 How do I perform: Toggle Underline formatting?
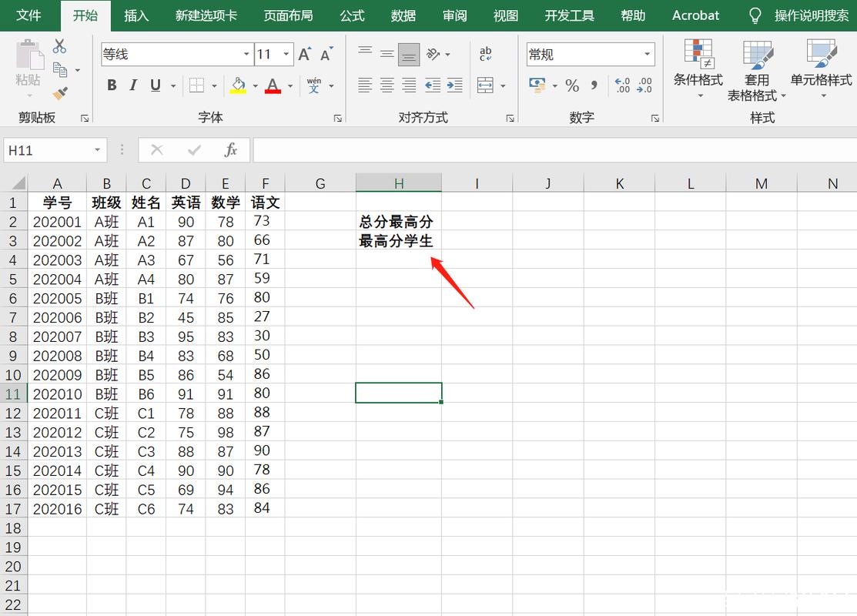tap(156, 85)
